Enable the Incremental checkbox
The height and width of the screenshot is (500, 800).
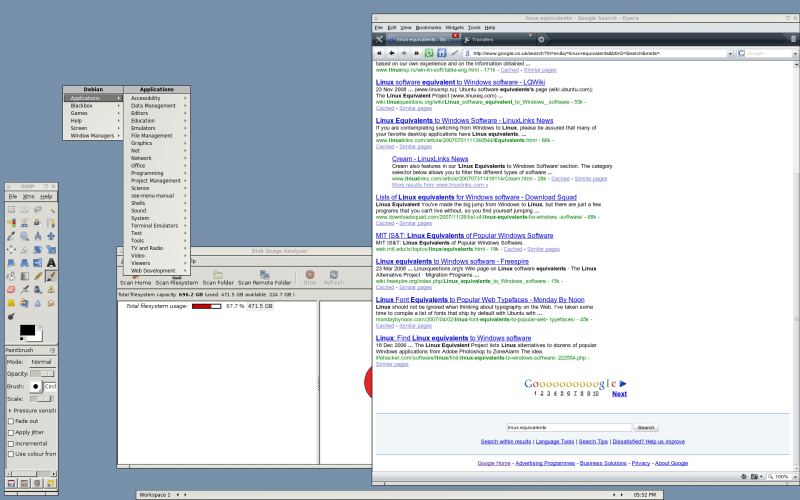click(x=11, y=444)
